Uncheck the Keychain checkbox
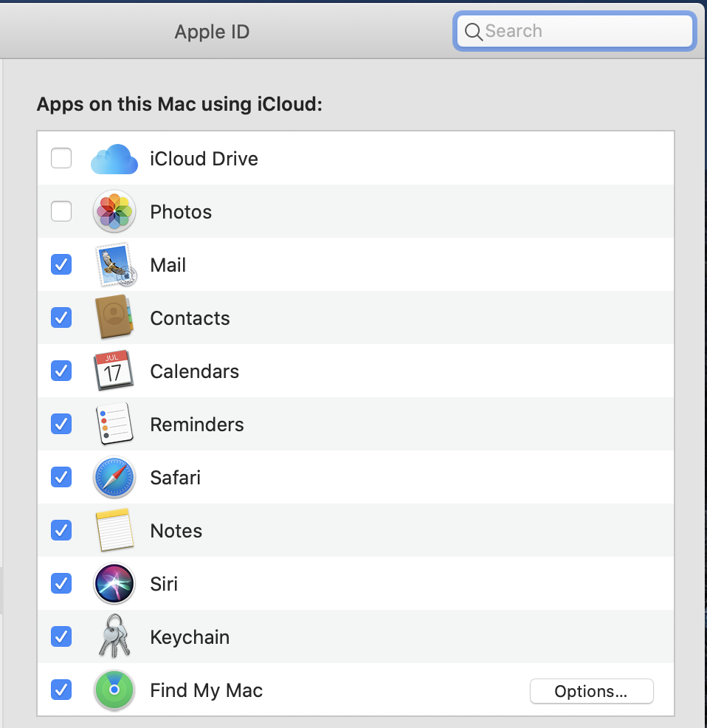 [61, 636]
